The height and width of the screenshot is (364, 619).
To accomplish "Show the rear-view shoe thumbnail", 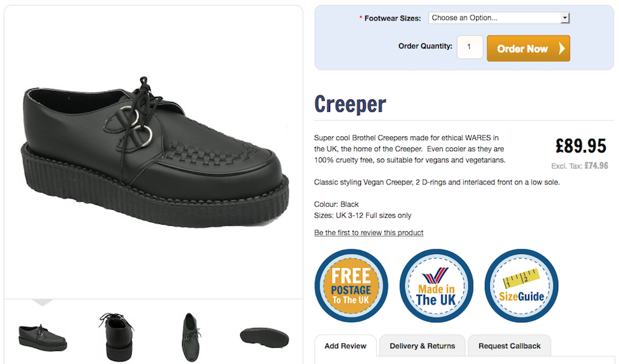I will pyautogui.click(x=117, y=337).
